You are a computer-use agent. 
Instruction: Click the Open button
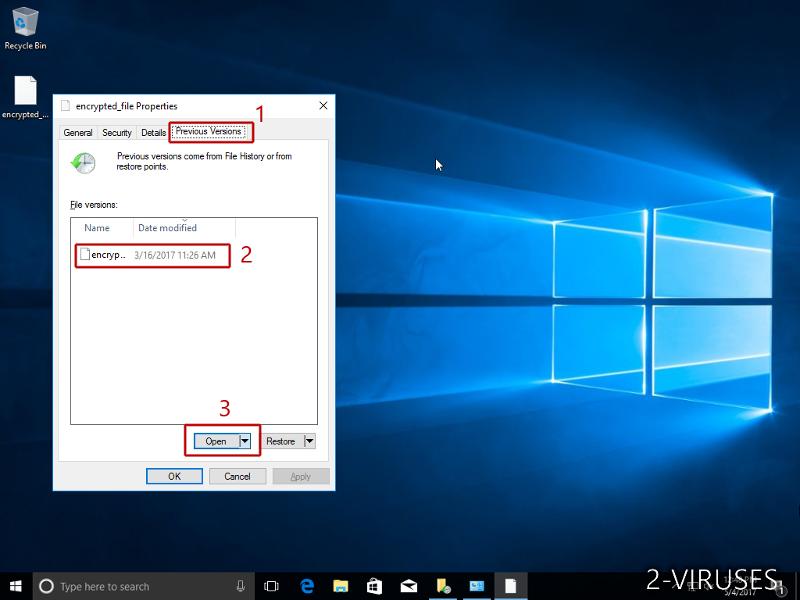(x=215, y=441)
